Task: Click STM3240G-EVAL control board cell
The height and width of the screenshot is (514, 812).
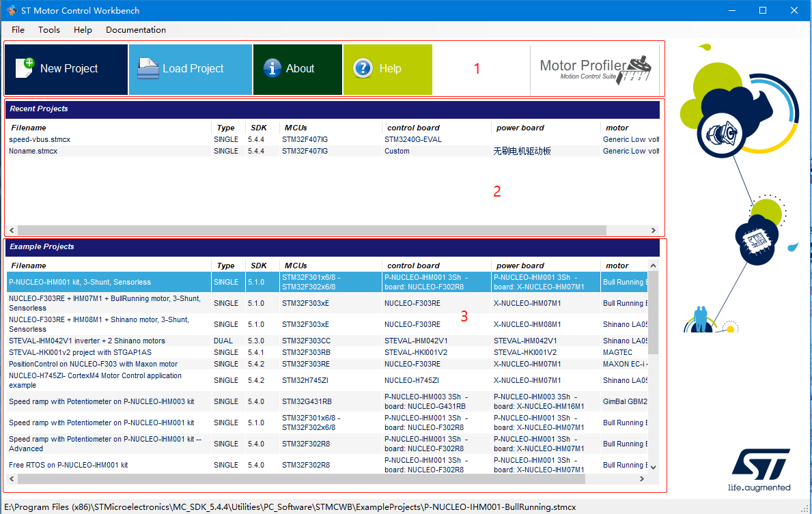Action: [413, 139]
